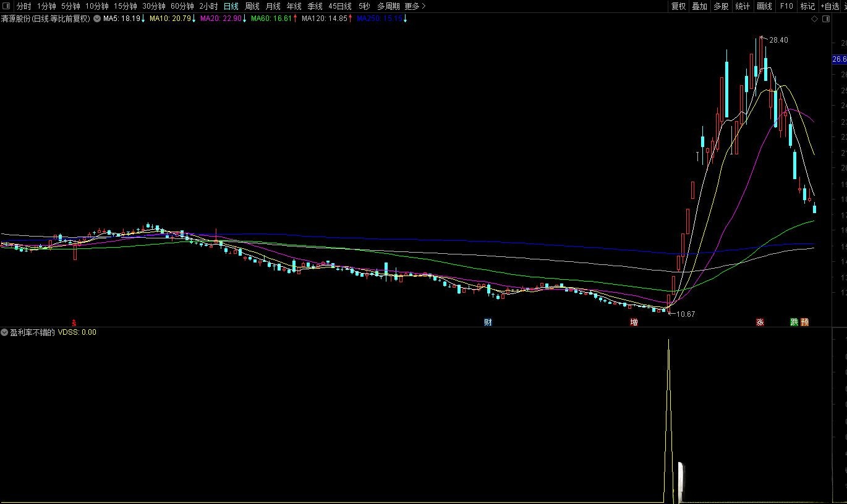Click the 画线 drawing tools button

click(x=764, y=6)
